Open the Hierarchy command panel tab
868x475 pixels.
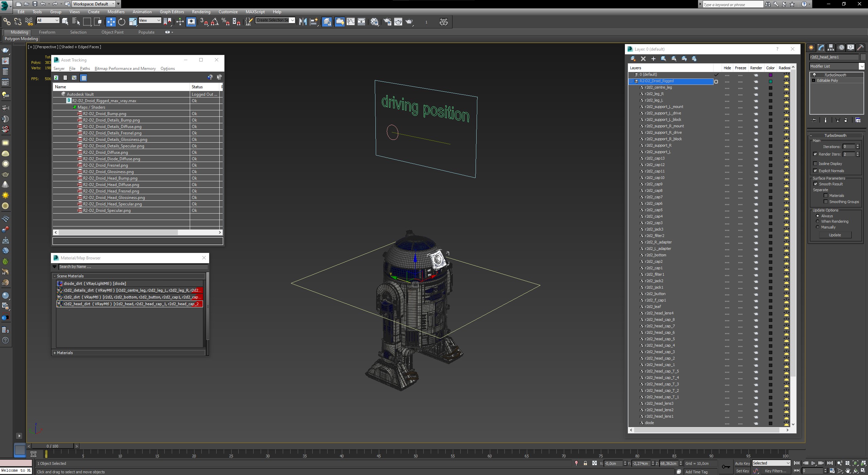(831, 48)
